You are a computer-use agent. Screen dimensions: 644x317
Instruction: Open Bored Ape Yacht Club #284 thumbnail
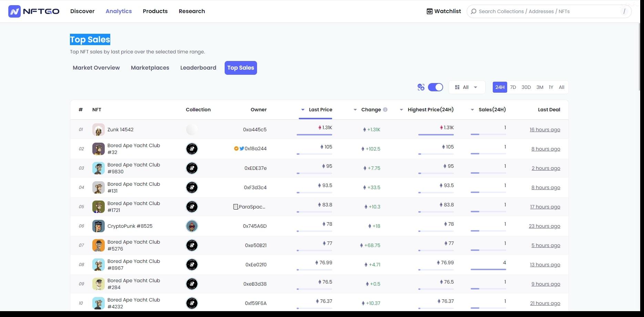[x=98, y=284]
